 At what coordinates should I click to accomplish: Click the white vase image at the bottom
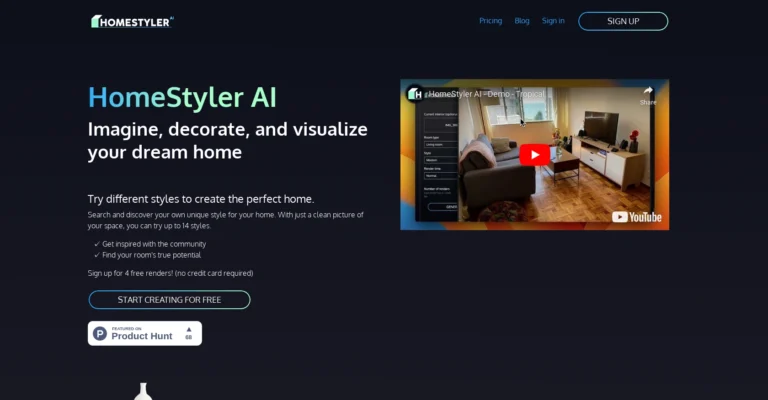(x=142, y=391)
